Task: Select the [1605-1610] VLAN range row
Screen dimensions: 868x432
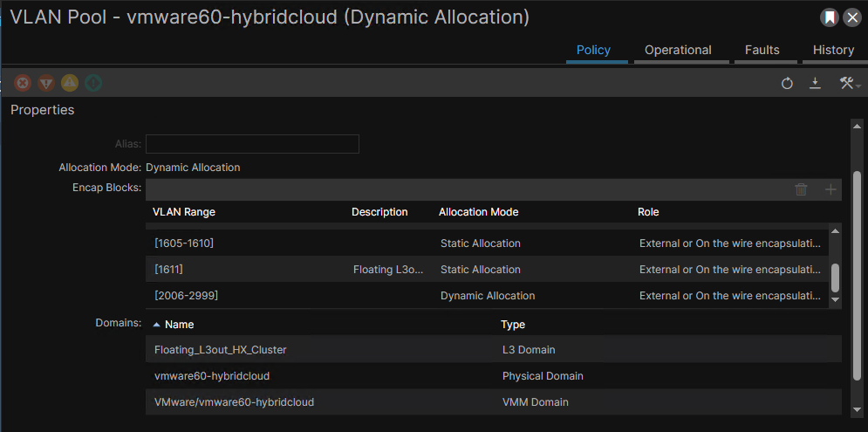Action: 487,243
